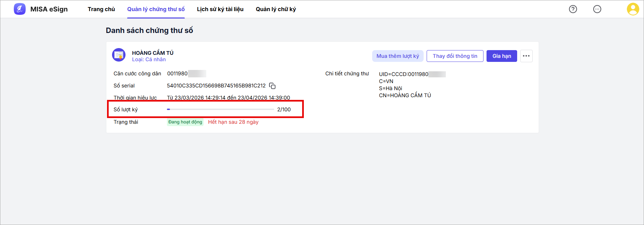Viewport: 644px width, 225px height.
Task: Click the HOÀNG CẨM TÚ certificate name
Action: pos(153,53)
